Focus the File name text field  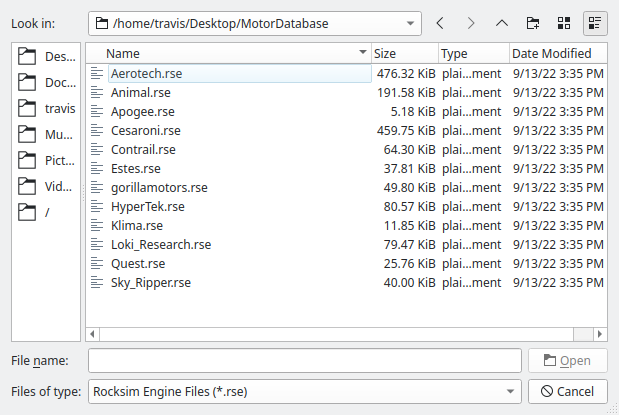point(304,360)
